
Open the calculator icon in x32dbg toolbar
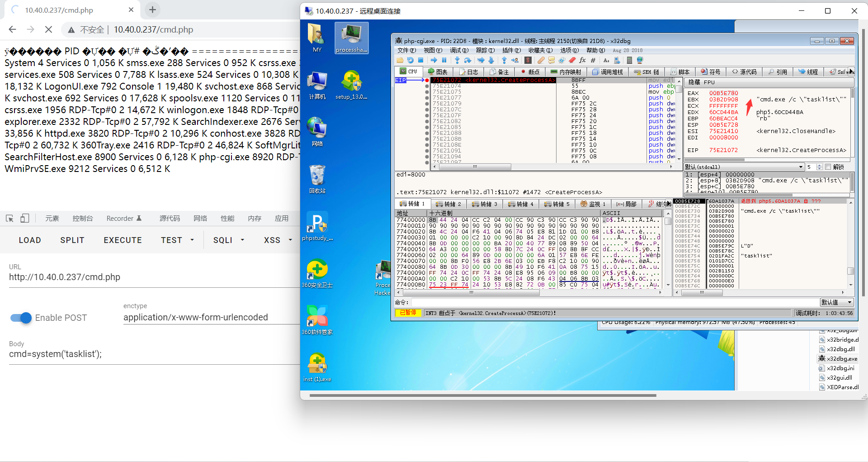tap(629, 60)
